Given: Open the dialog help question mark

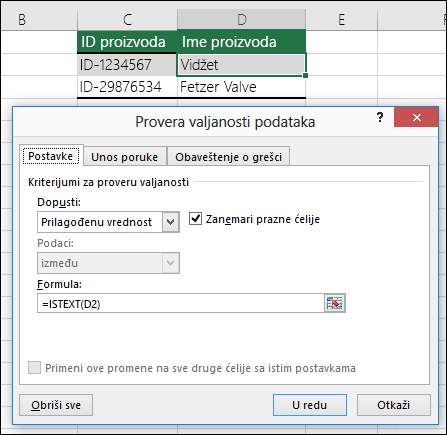Looking at the screenshot, I should [x=380, y=118].
